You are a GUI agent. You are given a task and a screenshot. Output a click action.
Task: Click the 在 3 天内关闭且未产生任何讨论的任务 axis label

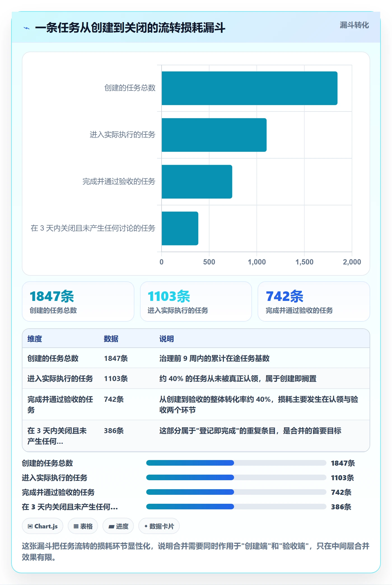93,228
